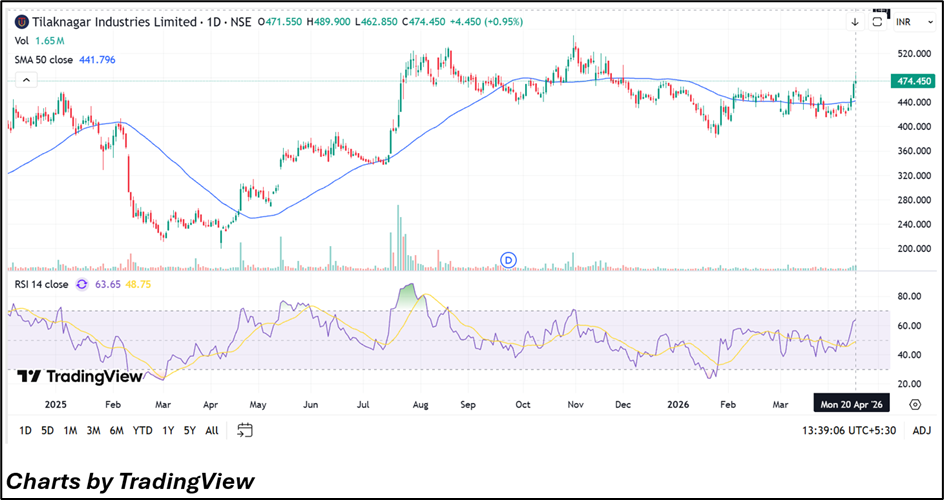Click the RSI 14 close indicator label
This screenshot has width=944, height=500.
pos(41,285)
